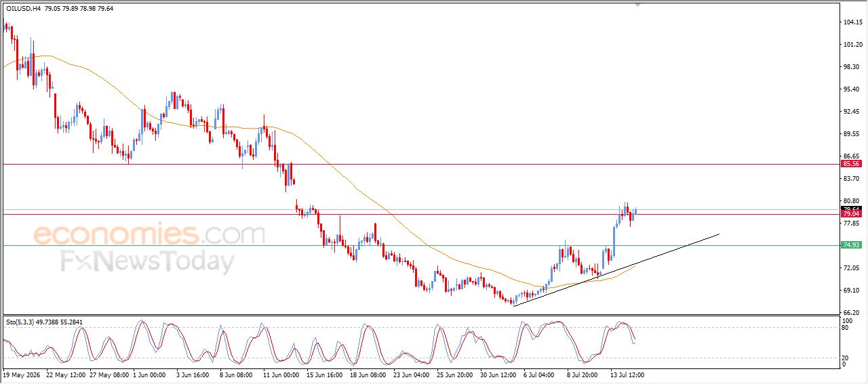Click the 92.45 value on price axis
Screen dimensions: 868x384
pyautogui.click(x=851, y=112)
